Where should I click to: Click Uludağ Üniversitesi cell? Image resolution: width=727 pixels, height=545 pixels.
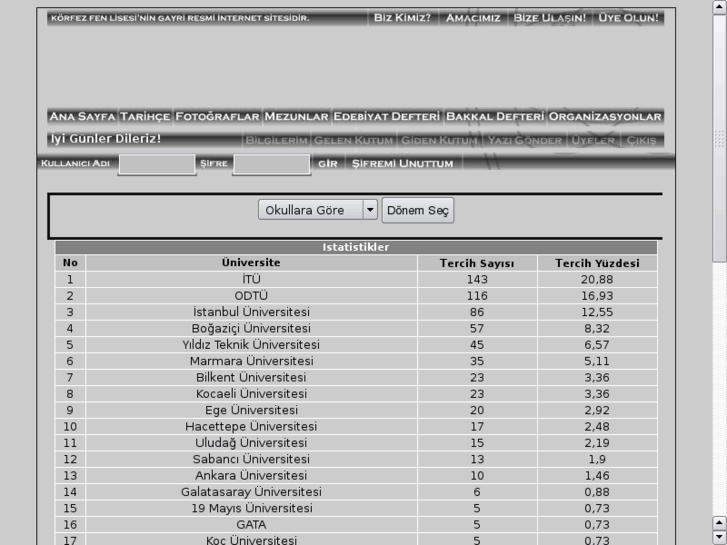[251, 443]
